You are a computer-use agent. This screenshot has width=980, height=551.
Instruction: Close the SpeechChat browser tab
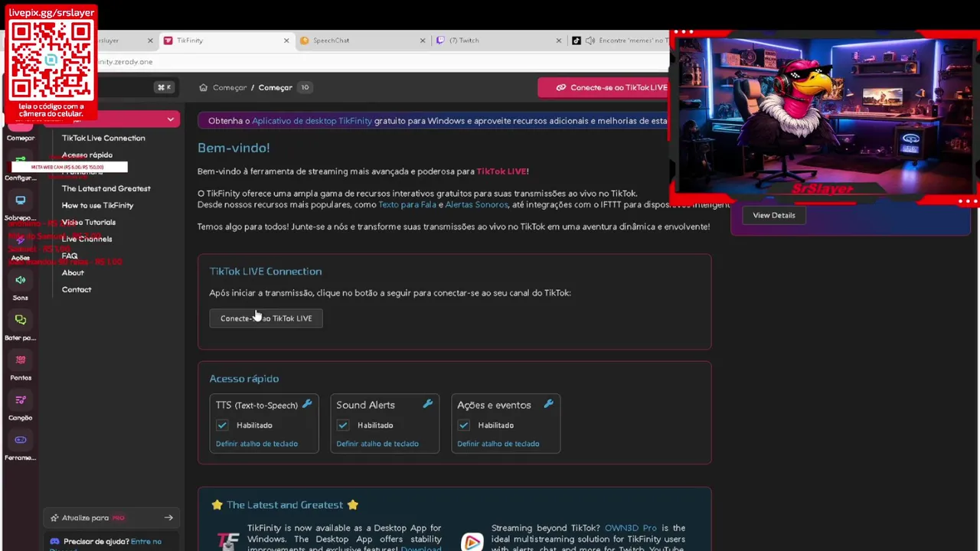pos(422,41)
